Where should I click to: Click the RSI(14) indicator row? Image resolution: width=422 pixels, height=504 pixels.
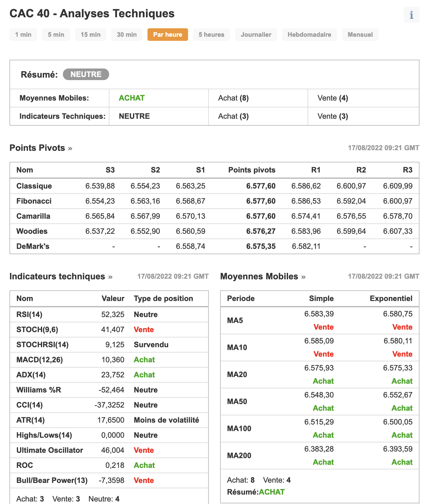point(29,315)
